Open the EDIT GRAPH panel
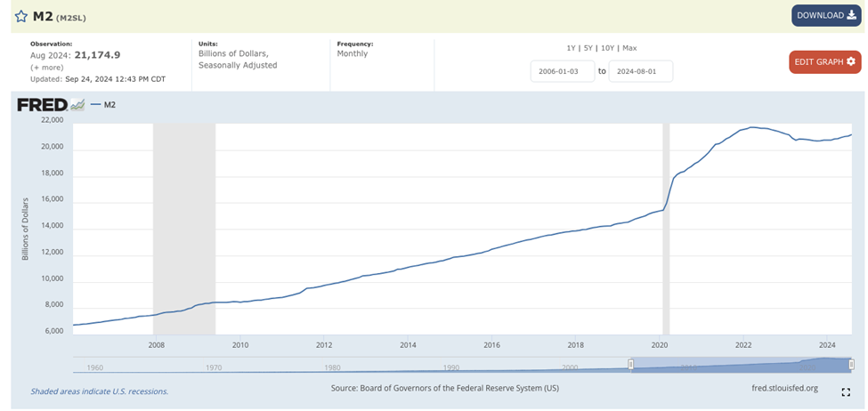The height and width of the screenshot is (411, 868). 824,61
